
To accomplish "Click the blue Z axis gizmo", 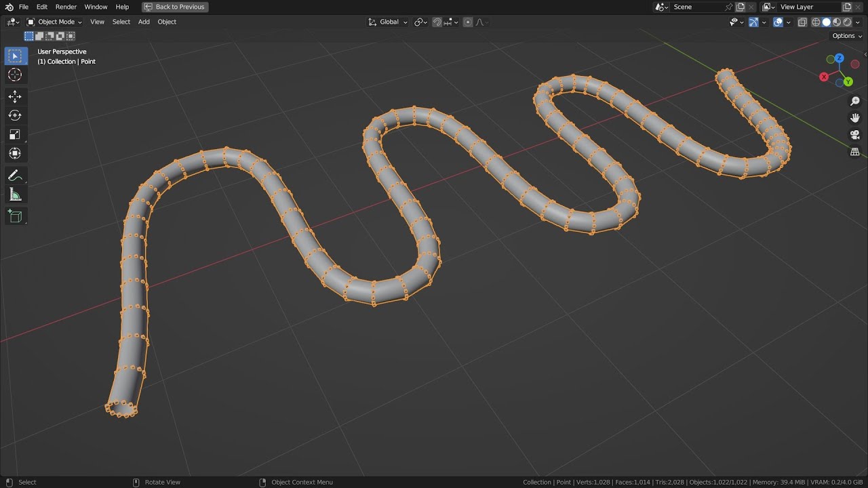I will pyautogui.click(x=840, y=58).
